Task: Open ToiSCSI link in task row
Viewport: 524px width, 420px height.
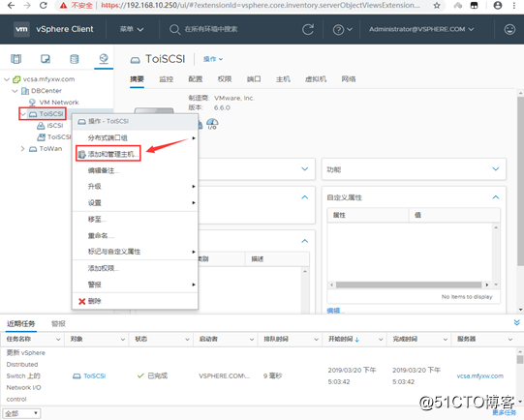Action: [x=94, y=375]
